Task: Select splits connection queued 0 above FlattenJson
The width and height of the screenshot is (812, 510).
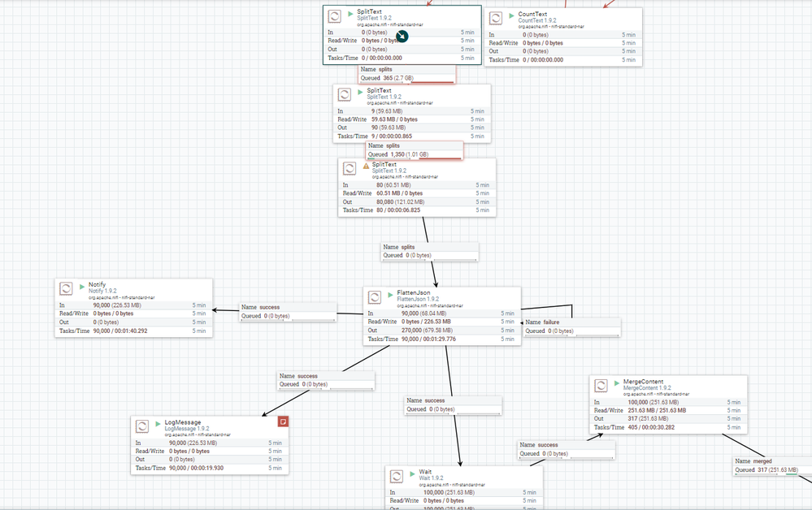Action: click(430, 252)
